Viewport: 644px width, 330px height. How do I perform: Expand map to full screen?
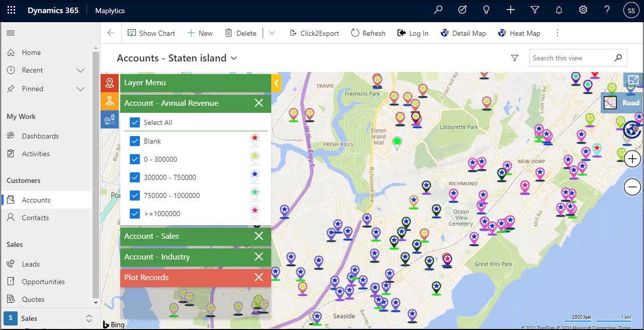point(633,80)
